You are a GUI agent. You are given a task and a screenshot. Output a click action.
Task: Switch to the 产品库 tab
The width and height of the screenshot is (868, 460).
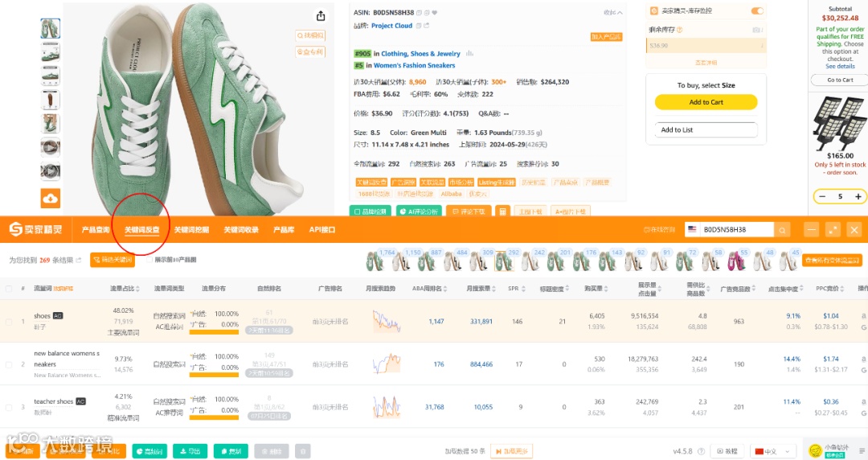click(x=284, y=229)
